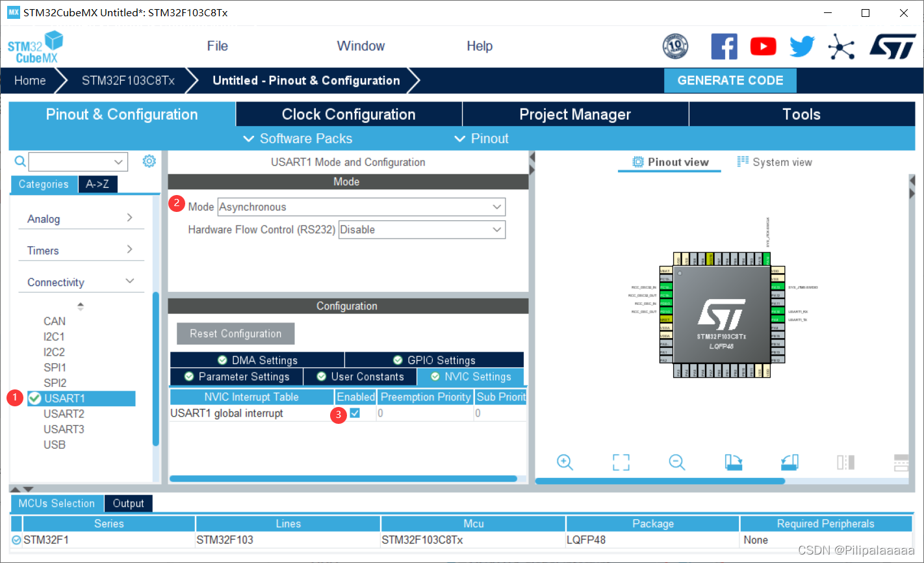Switch to the Tools tab
924x563 pixels.
point(802,114)
